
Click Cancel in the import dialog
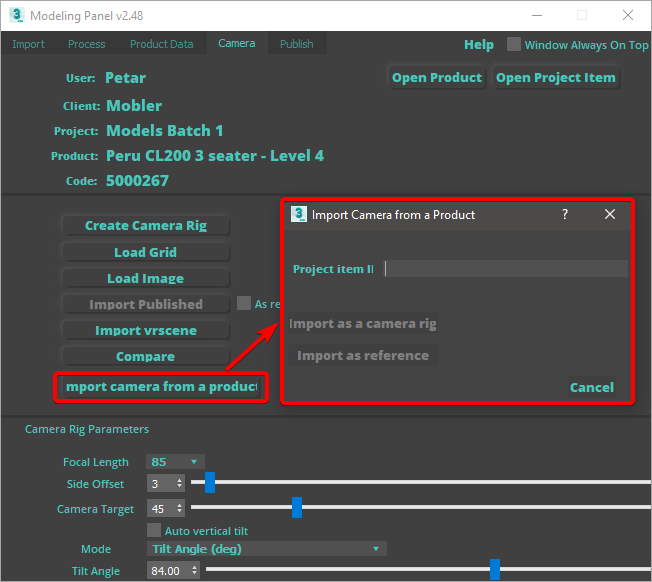pyautogui.click(x=591, y=387)
